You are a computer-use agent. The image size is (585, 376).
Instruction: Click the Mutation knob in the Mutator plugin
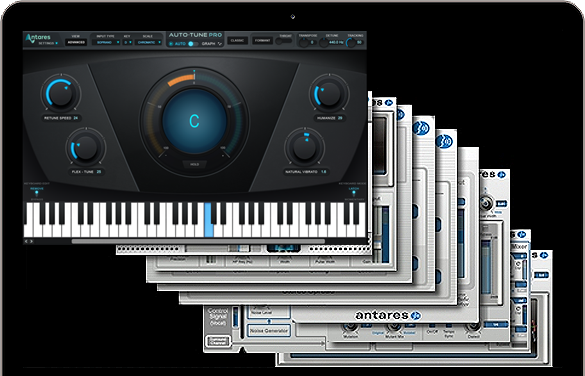pos(350,327)
